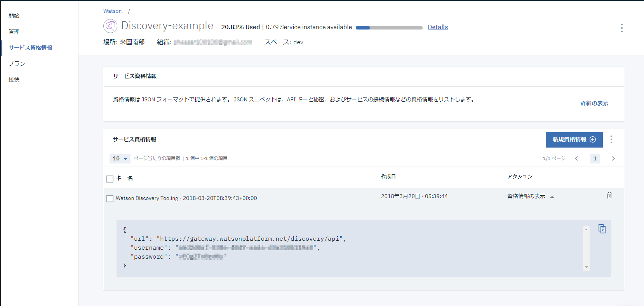The height and width of the screenshot is (306, 644).
Task: Go to next page of credentials
Action: tap(613, 158)
